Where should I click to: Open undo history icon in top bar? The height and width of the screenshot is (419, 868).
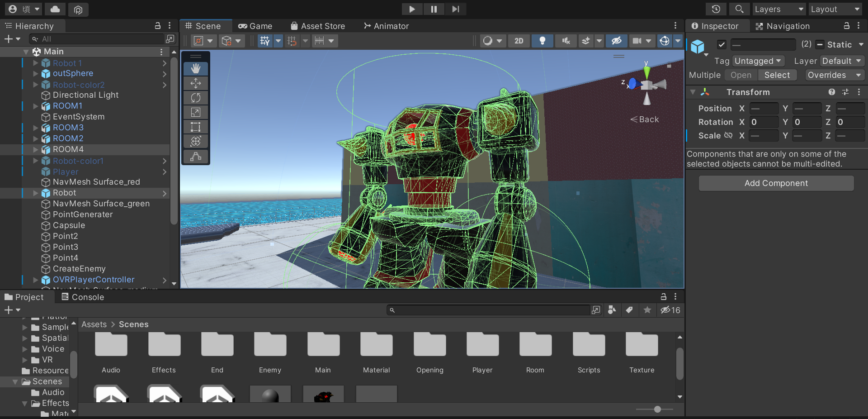[x=716, y=9]
